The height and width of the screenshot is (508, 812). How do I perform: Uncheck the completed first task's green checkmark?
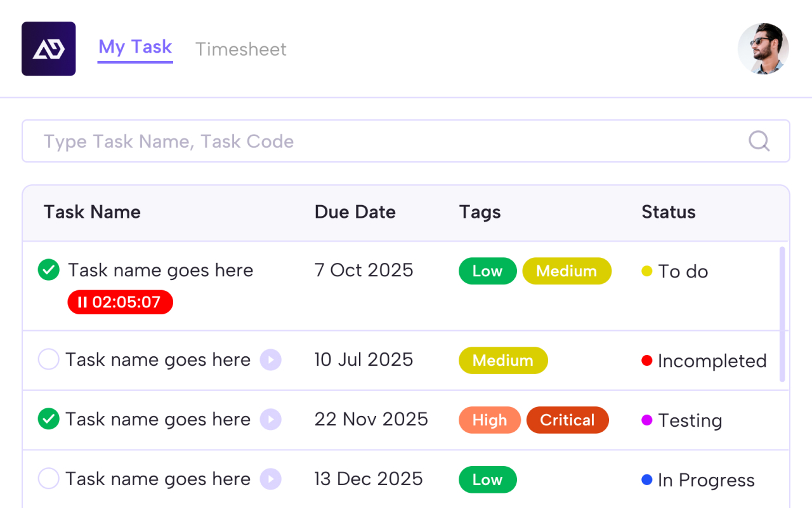click(x=49, y=269)
